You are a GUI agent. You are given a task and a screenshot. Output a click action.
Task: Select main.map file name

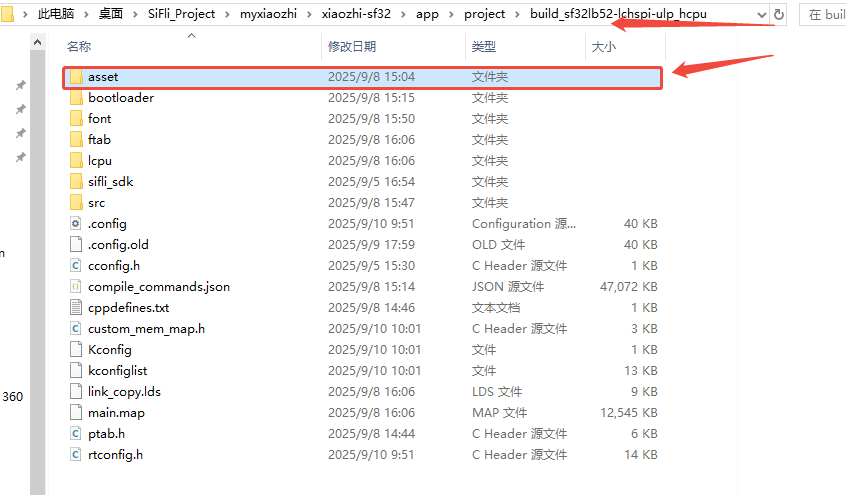click(x=117, y=413)
